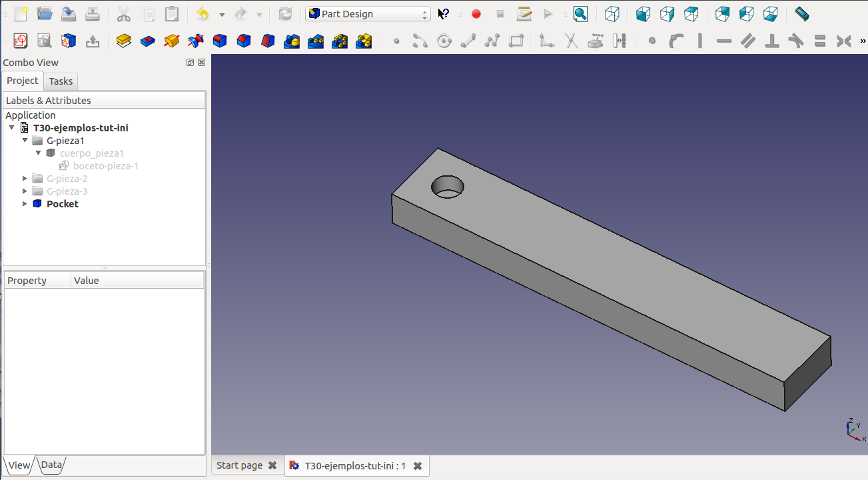Screen dimensions: 868x480
Task: Collapse the G-pieza1 group
Action: 25,141
